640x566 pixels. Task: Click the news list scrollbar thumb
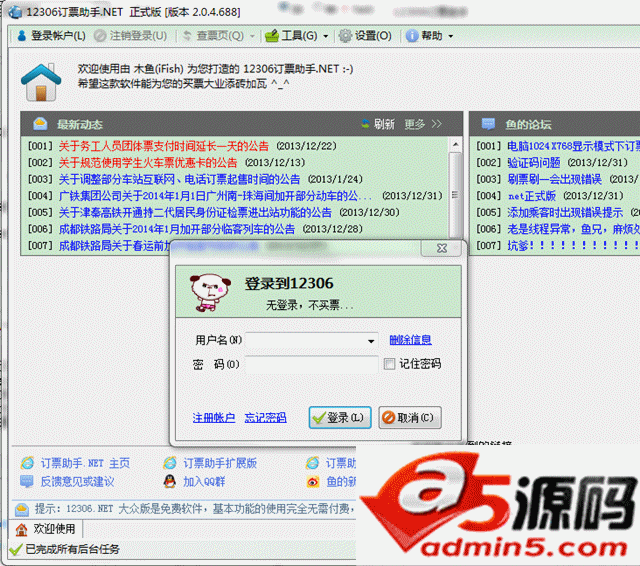(456, 195)
